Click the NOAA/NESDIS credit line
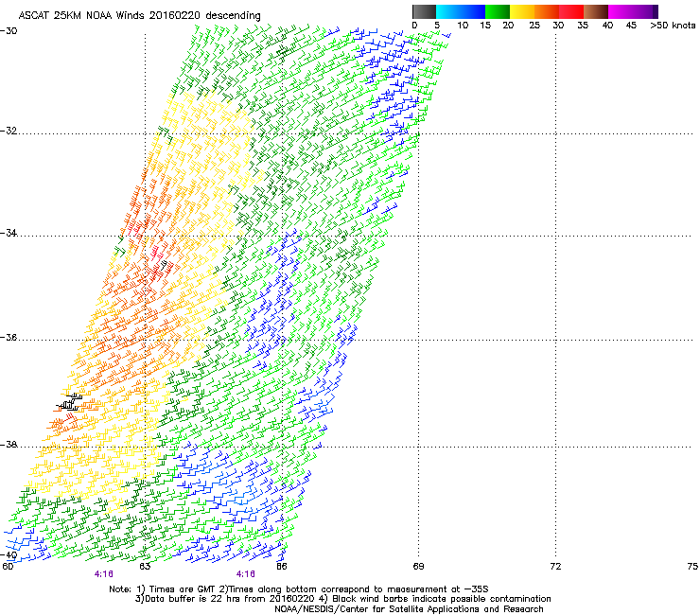 409,609
